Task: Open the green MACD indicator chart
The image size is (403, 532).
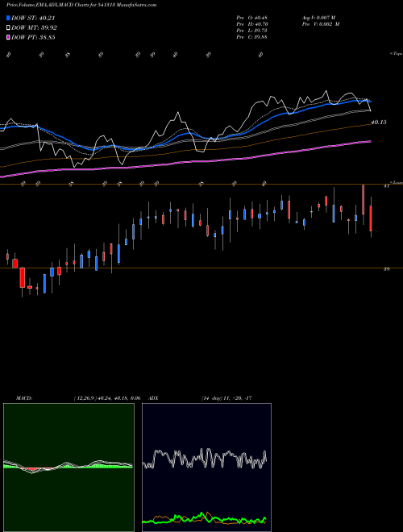Action: tap(69, 468)
